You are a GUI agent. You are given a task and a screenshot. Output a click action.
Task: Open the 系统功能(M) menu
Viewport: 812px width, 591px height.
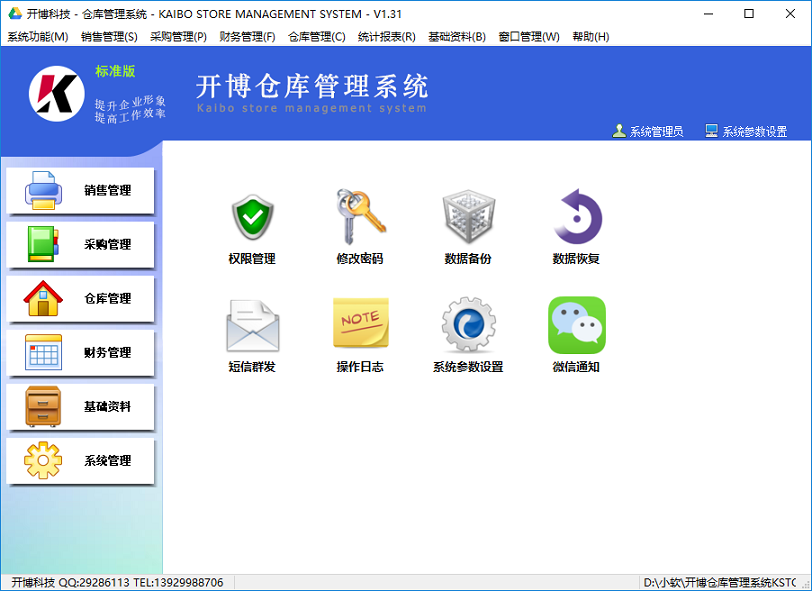click(38, 37)
